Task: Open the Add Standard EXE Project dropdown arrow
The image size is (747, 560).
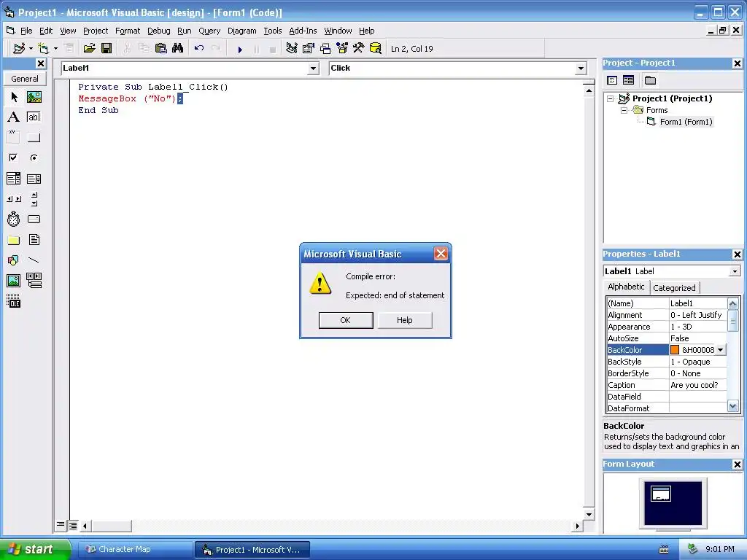Action: pyautogui.click(x=31, y=48)
